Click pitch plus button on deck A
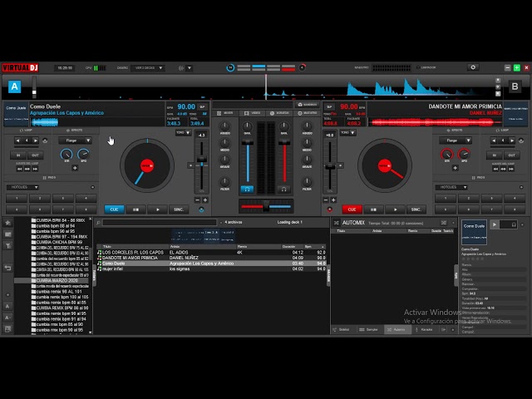532x399 pixels. [x=205, y=200]
